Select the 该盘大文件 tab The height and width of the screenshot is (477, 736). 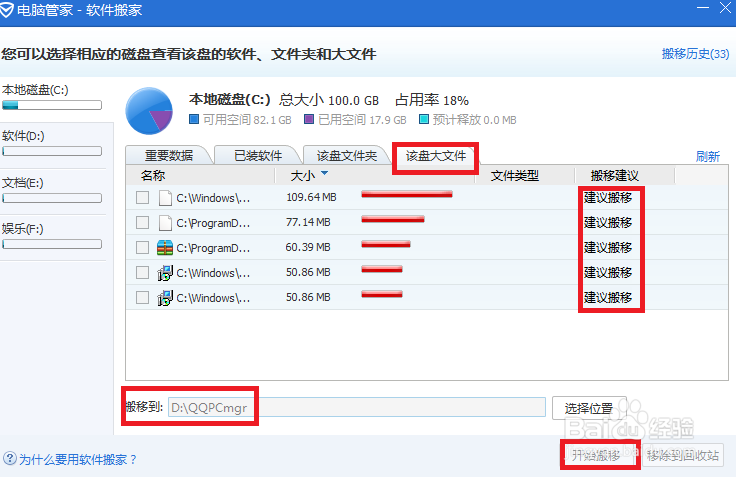tap(436, 155)
